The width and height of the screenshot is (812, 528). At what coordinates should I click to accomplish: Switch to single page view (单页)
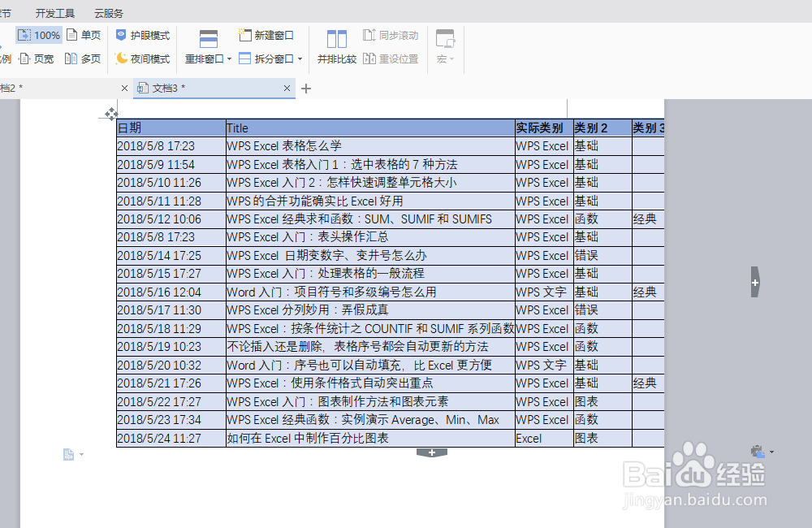(x=84, y=35)
